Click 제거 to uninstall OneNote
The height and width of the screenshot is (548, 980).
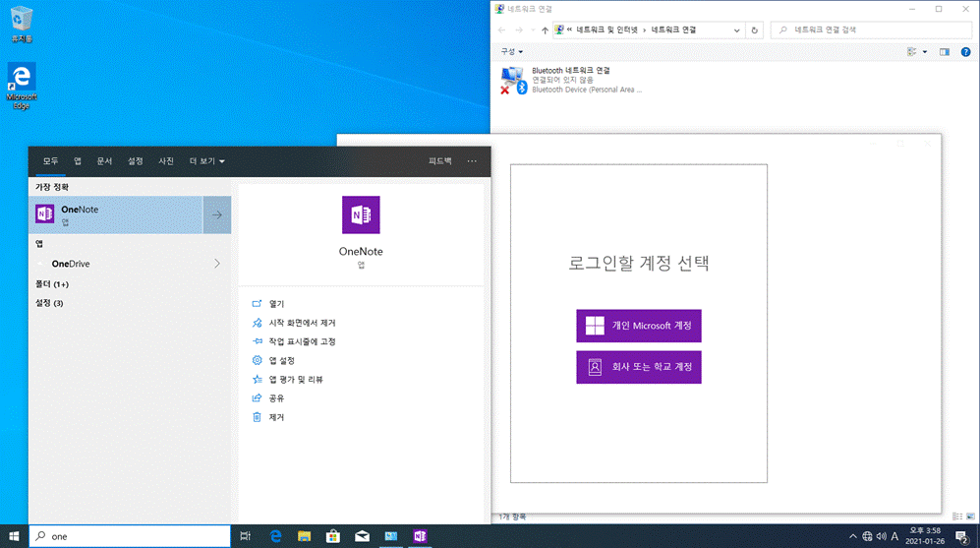[x=276, y=416]
